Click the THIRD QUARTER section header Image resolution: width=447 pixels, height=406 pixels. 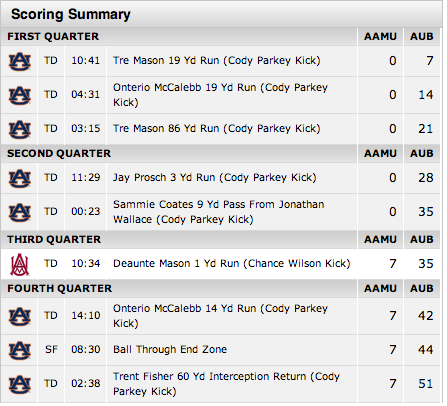54,239
